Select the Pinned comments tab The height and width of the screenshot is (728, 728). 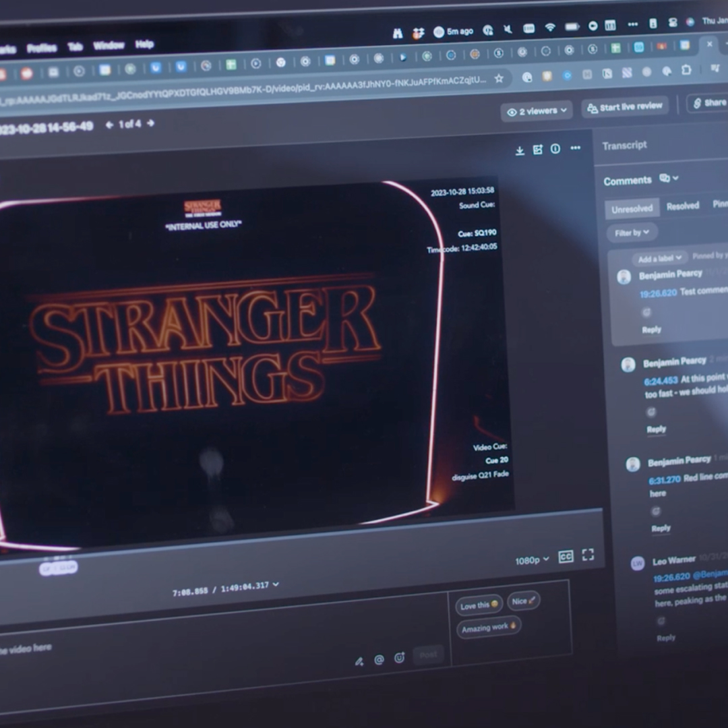[x=720, y=204]
